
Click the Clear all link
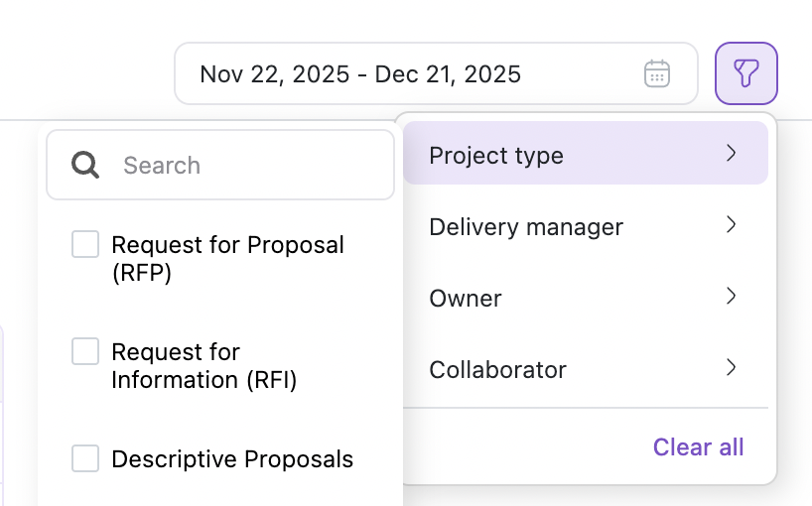(x=698, y=446)
